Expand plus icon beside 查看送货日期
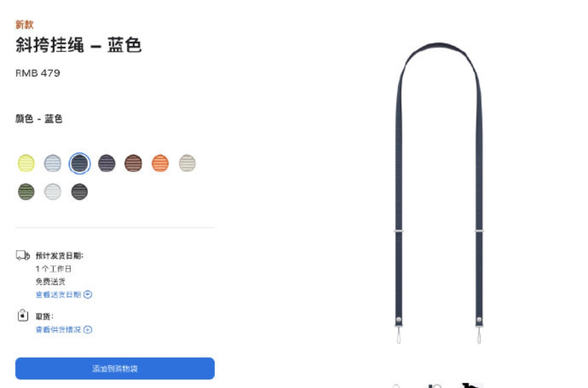Image resolution: width=588 pixels, height=388 pixels. pyautogui.click(x=88, y=294)
